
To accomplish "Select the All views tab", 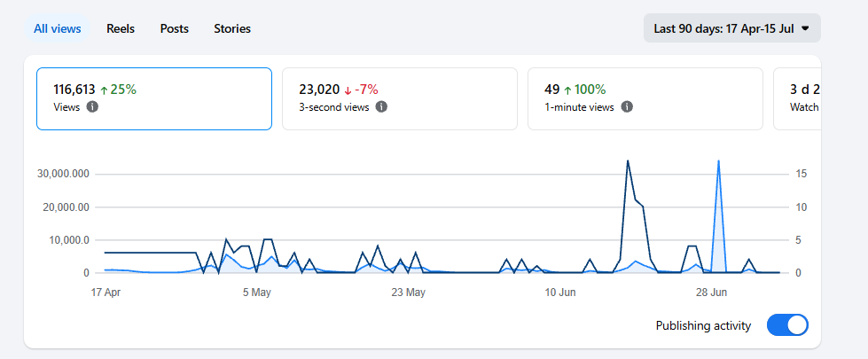I will tap(58, 28).
